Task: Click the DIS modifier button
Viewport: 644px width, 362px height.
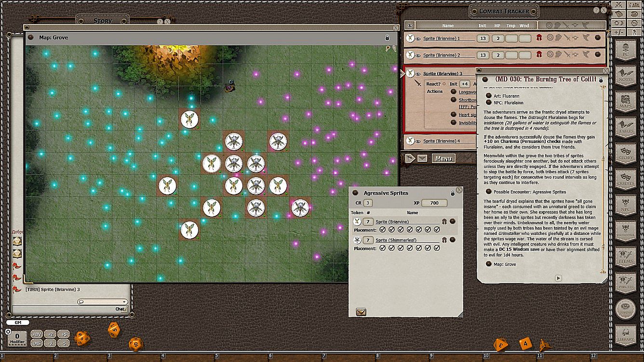Action: click(x=37, y=343)
